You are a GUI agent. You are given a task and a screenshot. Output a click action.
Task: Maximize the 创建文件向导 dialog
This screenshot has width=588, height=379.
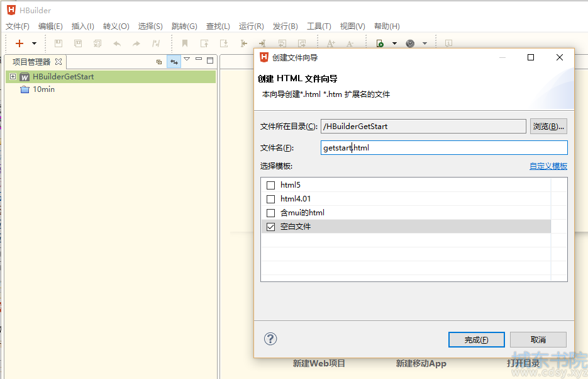coord(531,57)
